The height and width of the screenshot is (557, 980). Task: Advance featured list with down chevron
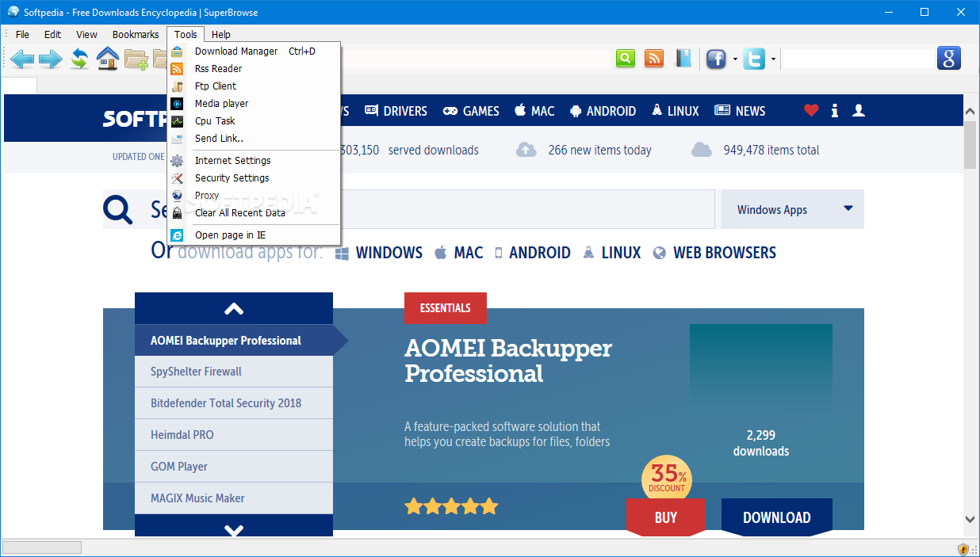click(234, 530)
